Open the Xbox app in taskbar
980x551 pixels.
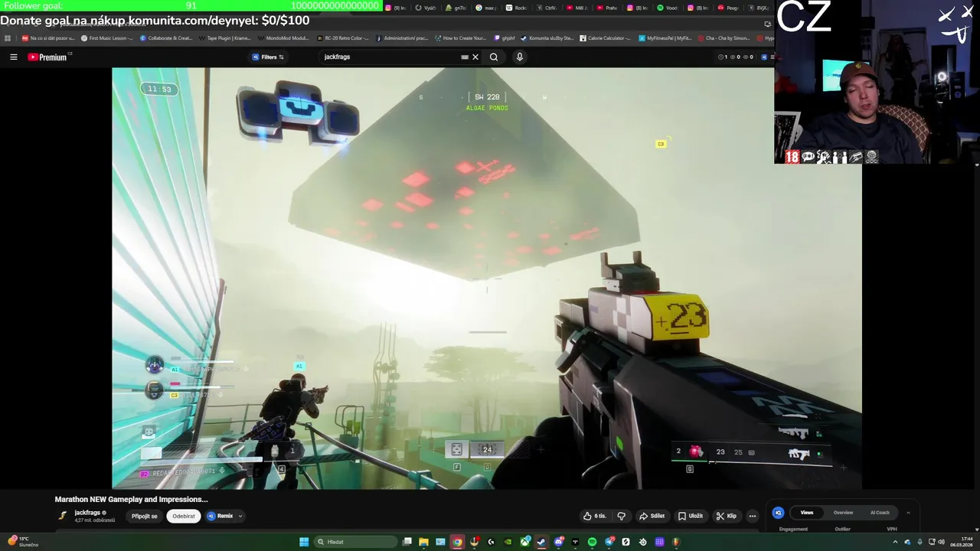click(525, 542)
